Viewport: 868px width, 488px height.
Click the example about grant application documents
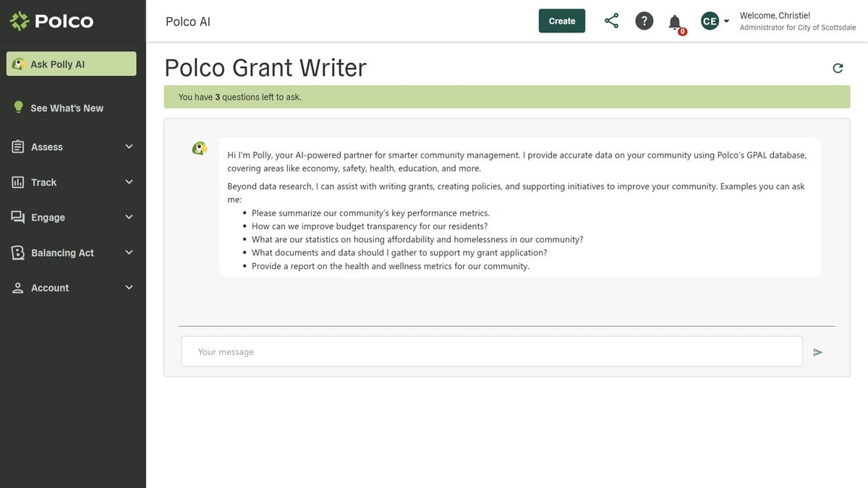399,253
